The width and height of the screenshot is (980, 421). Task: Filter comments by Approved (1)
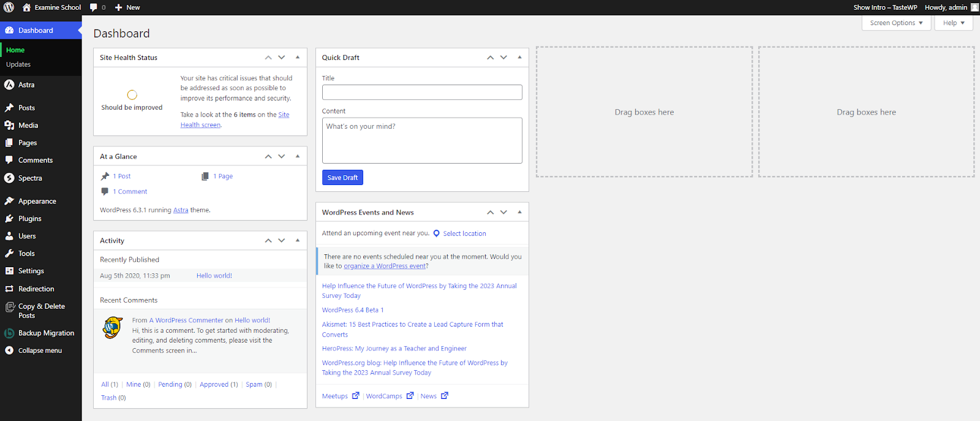[219, 385]
